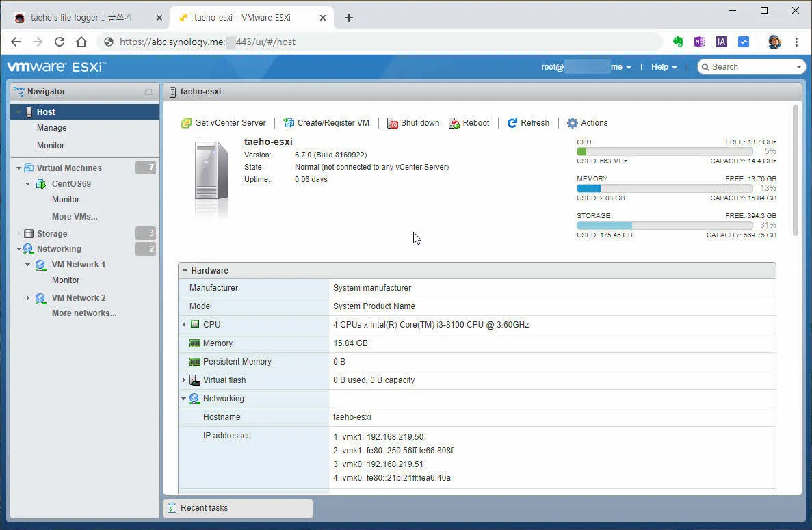812x530 pixels.
Task: Expand the Virtual flash row
Action: tap(184, 380)
